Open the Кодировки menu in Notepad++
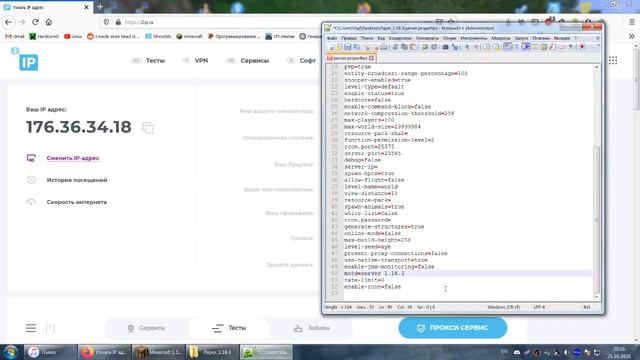Image resolution: width=640 pixels, height=360 pixels. point(400,38)
